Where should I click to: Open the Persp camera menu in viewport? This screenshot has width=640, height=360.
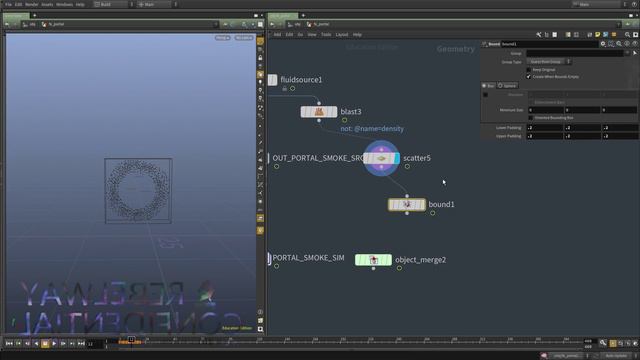tap(222, 38)
